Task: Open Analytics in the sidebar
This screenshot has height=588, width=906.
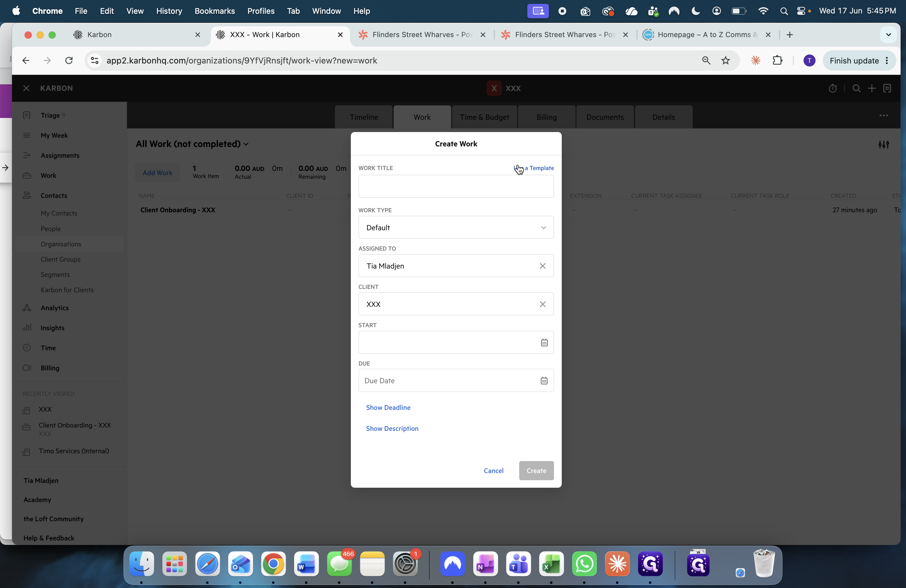Action: pyautogui.click(x=55, y=308)
